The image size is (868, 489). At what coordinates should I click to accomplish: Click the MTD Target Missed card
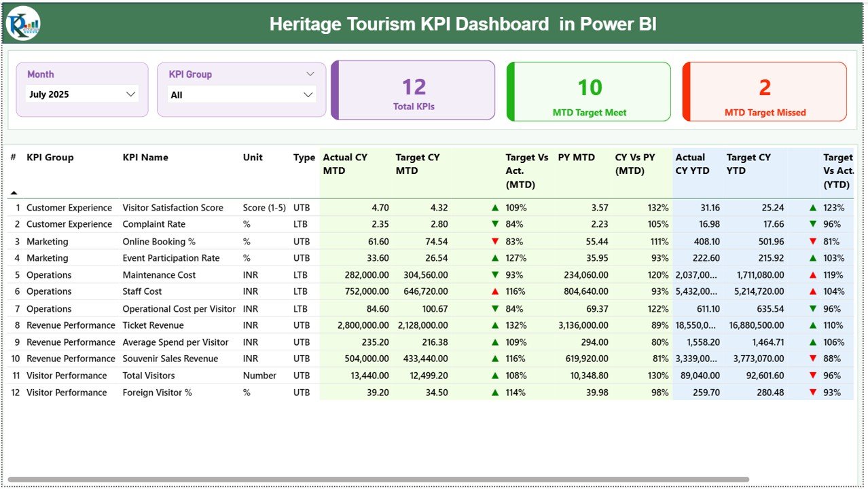pyautogui.click(x=765, y=92)
